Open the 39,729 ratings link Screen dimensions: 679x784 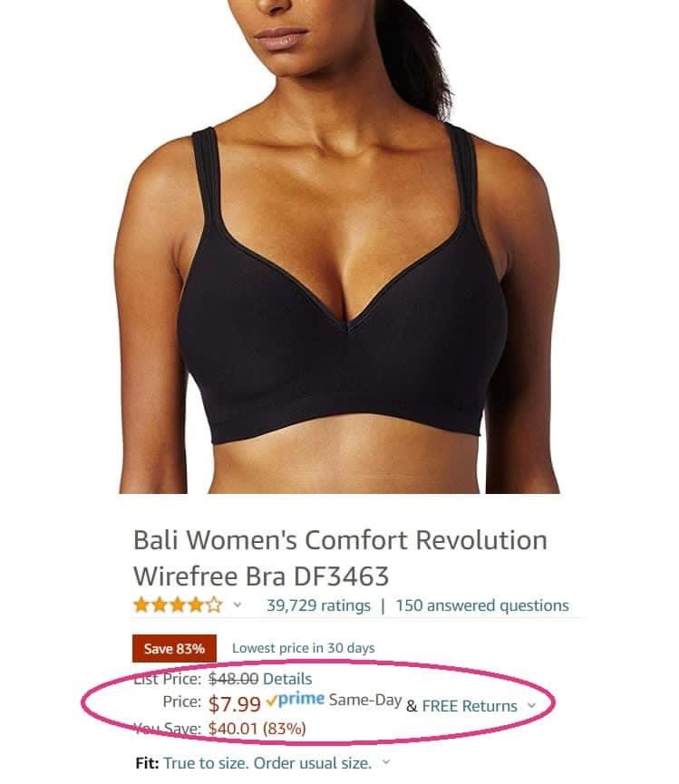click(318, 605)
